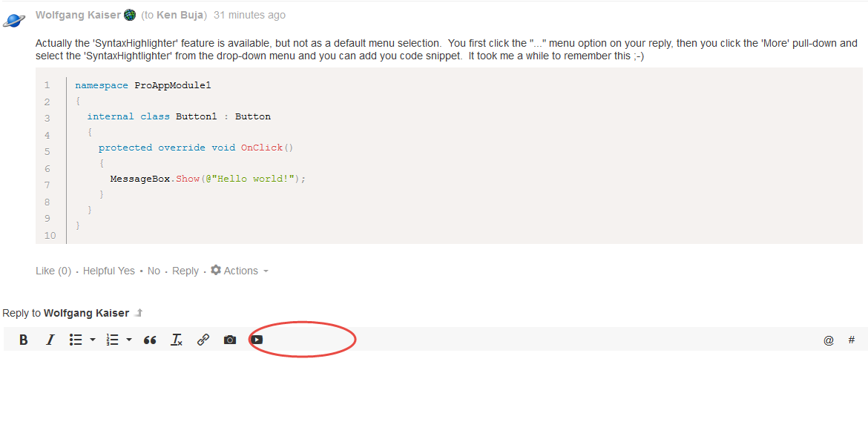868x439 pixels.
Task: Insert an image with camera icon
Action: tap(230, 340)
